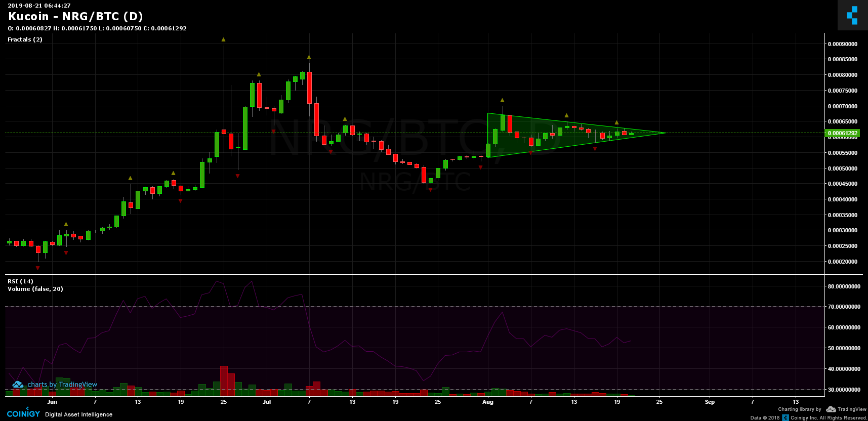
Task: Click the TradingView cloud icon beside 'charts by TradingView'
Action: point(18,385)
